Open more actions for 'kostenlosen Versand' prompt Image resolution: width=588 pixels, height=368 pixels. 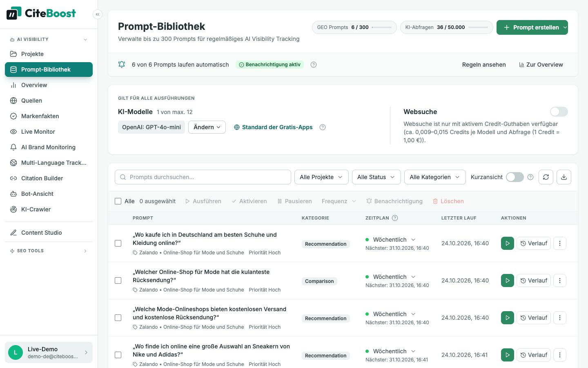560,318
